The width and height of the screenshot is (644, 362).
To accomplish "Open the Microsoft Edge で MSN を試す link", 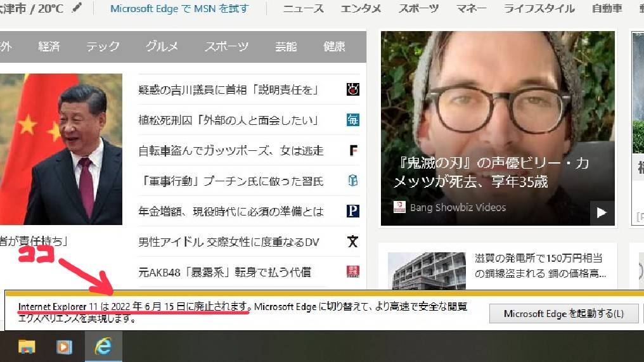I will 179,9.
